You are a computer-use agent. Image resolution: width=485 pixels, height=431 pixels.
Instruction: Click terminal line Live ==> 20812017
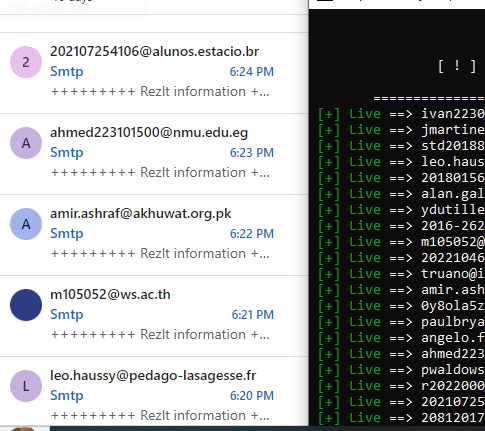tap(401, 418)
